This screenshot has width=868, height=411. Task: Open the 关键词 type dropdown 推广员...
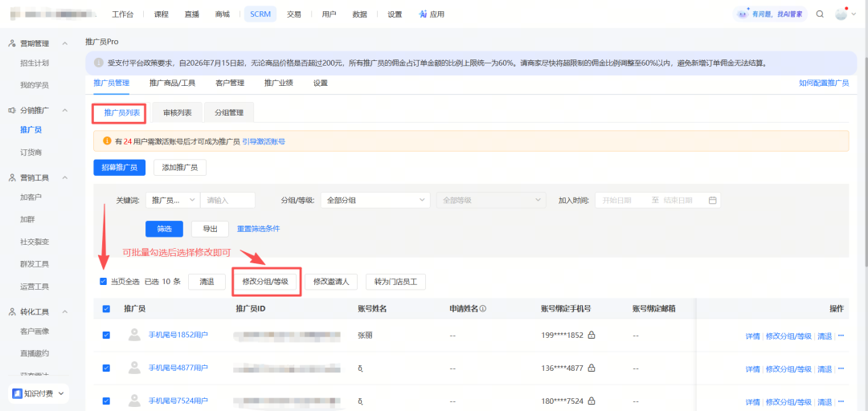coord(174,200)
